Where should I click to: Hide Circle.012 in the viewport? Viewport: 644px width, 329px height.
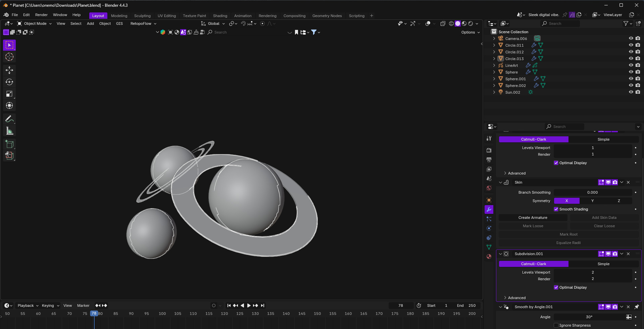pyautogui.click(x=631, y=52)
